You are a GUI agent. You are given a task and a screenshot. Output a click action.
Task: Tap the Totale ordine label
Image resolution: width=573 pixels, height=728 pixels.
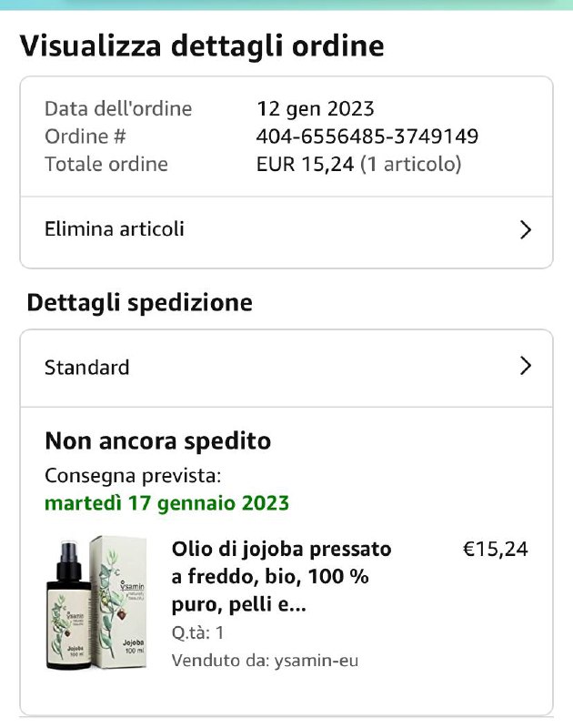[x=106, y=165]
